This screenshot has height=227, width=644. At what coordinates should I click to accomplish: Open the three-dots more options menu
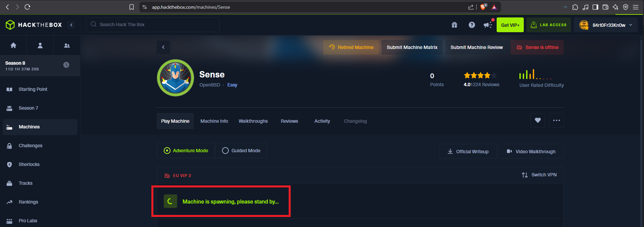point(557,120)
